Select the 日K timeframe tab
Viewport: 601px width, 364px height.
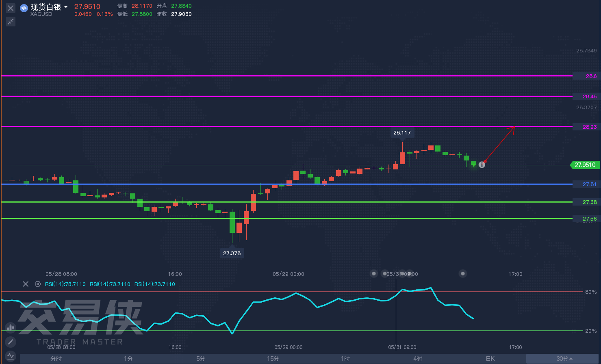click(x=490, y=359)
